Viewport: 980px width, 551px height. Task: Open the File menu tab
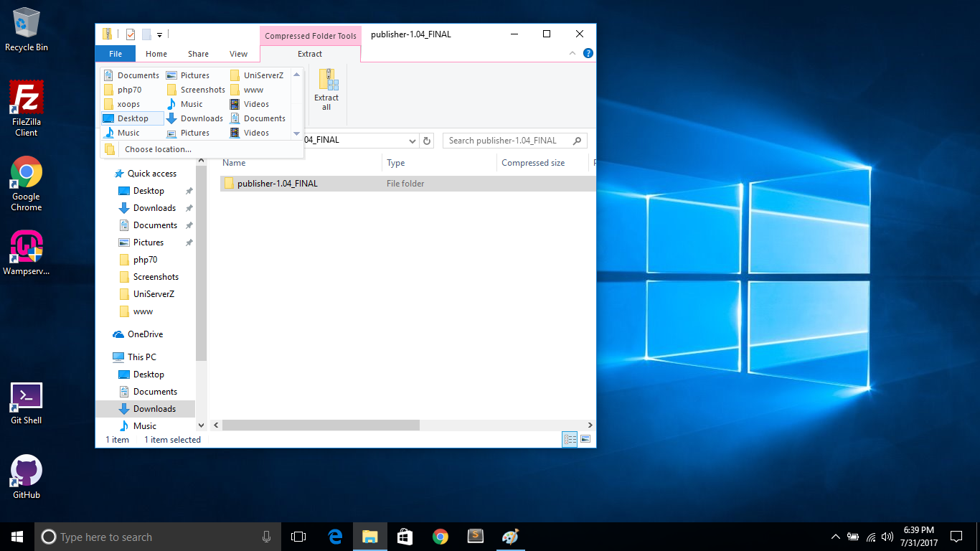115,54
